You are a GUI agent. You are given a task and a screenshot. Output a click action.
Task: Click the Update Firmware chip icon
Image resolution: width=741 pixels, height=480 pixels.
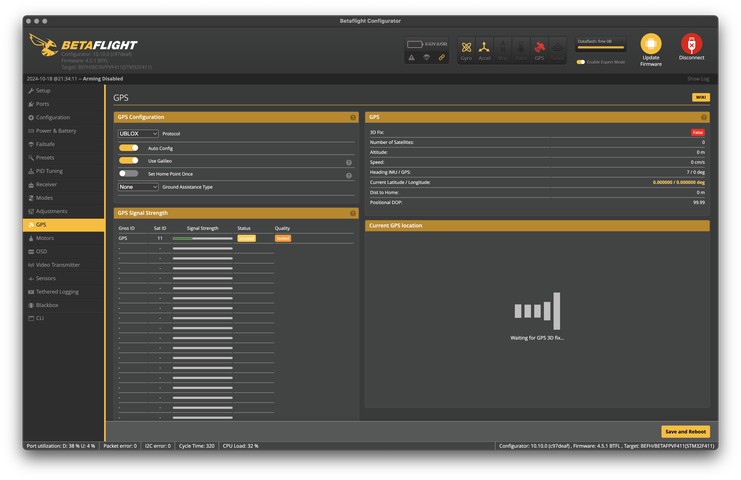pyautogui.click(x=650, y=44)
